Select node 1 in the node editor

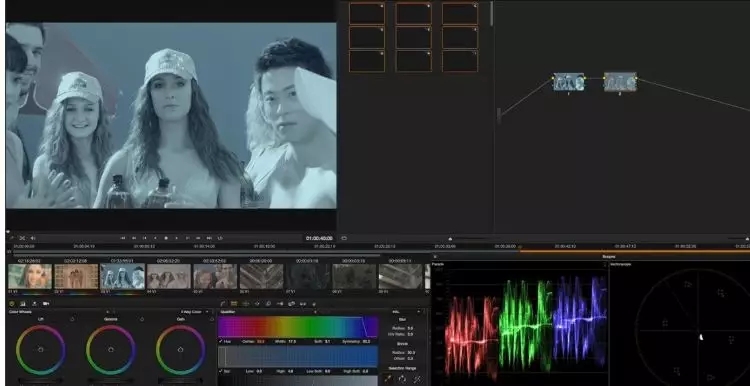(x=569, y=82)
